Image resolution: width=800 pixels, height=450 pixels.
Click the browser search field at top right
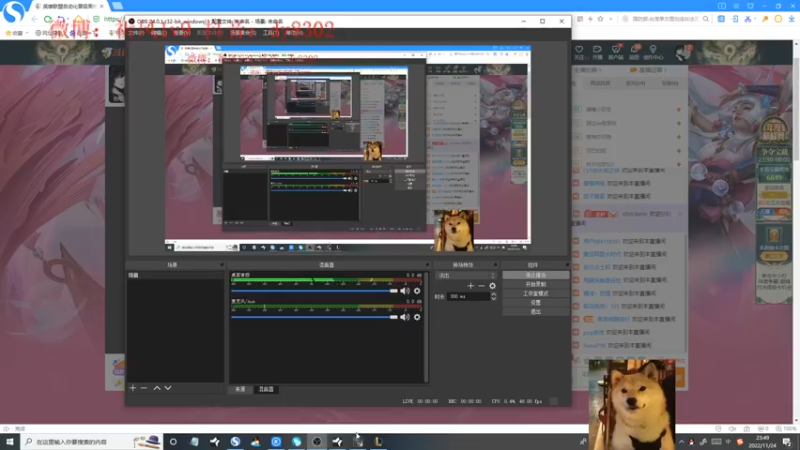pos(665,19)
